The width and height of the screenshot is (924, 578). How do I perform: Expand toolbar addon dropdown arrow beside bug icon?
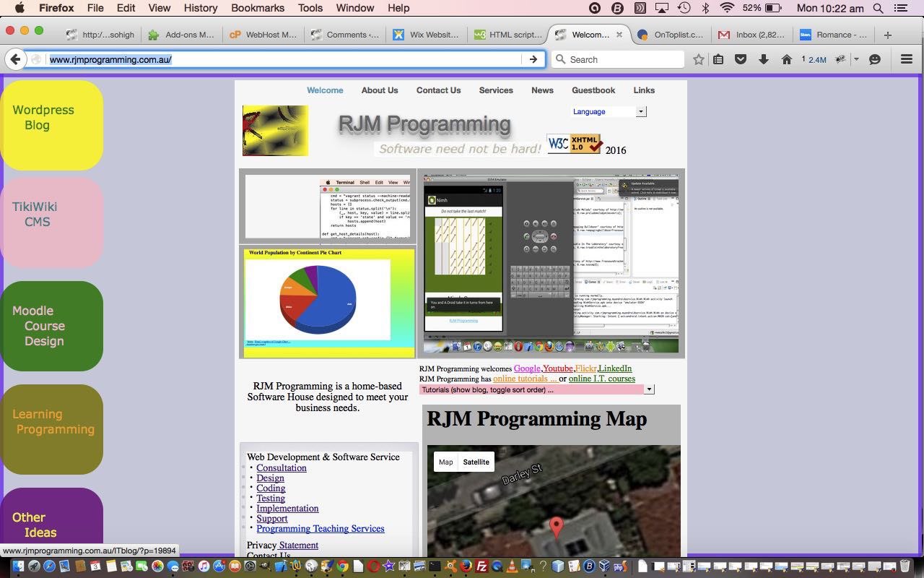click(x=856, y=59)
